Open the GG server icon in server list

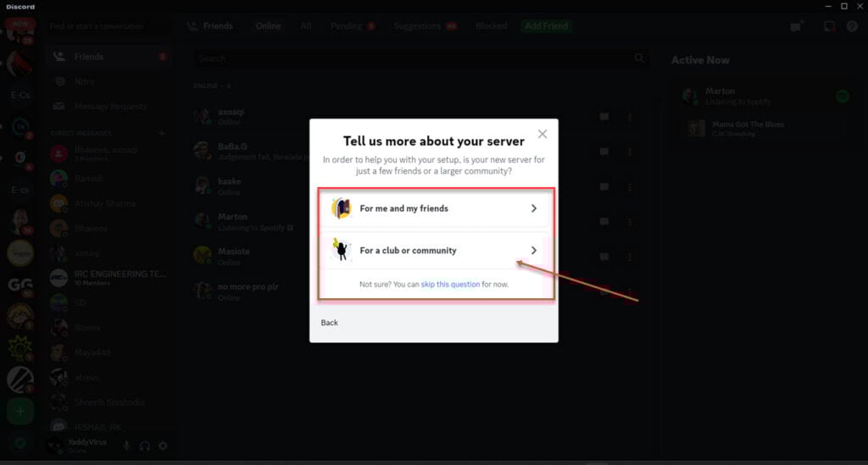coord(20,285)
